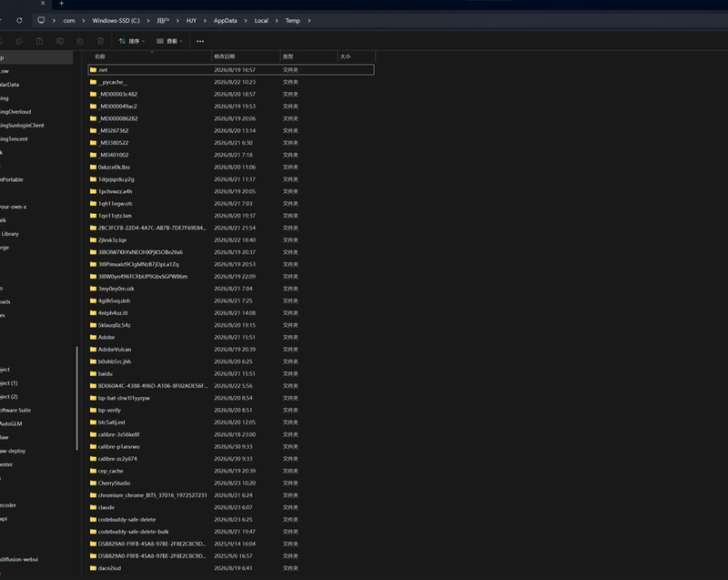Image resolution: width=728 pixels, height=580 pixels.
Task: Select Library in navigation pane
Action: click(10, 234)
